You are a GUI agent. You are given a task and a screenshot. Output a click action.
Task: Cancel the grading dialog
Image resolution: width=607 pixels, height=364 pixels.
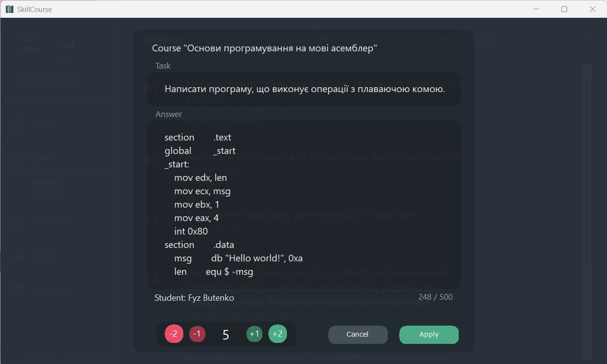point(357,335)
